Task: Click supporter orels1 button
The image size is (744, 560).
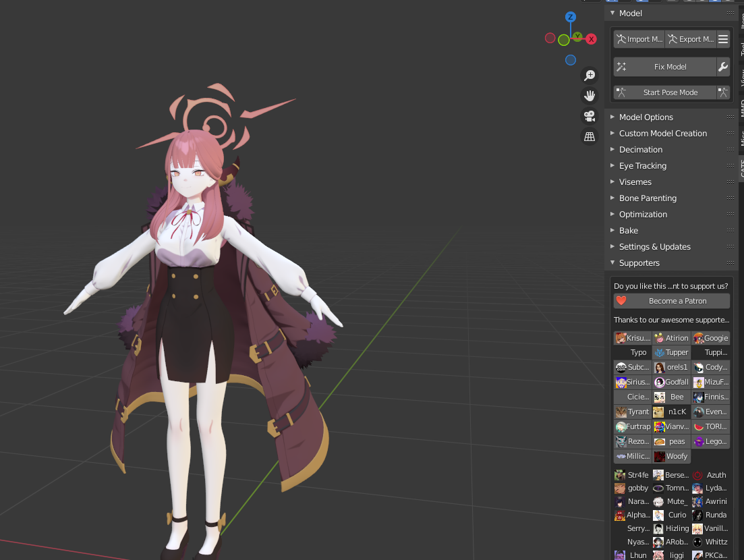Action: coord(671,367)
